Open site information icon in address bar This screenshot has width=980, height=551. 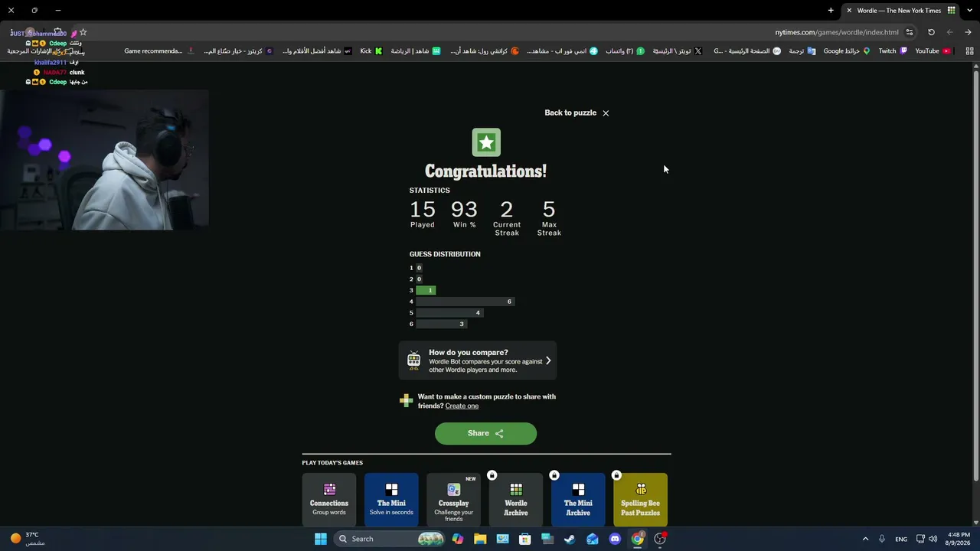coord(910,32)
